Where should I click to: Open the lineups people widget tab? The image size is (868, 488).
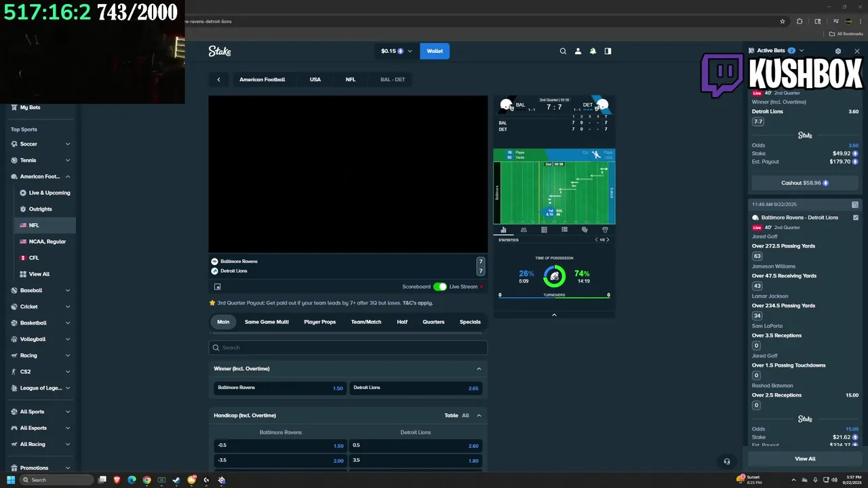click(x=524, y=230)
